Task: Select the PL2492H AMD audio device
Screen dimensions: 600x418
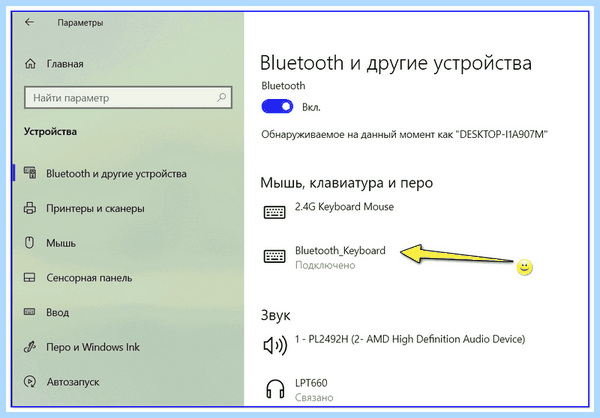Action: coord(410,339)
